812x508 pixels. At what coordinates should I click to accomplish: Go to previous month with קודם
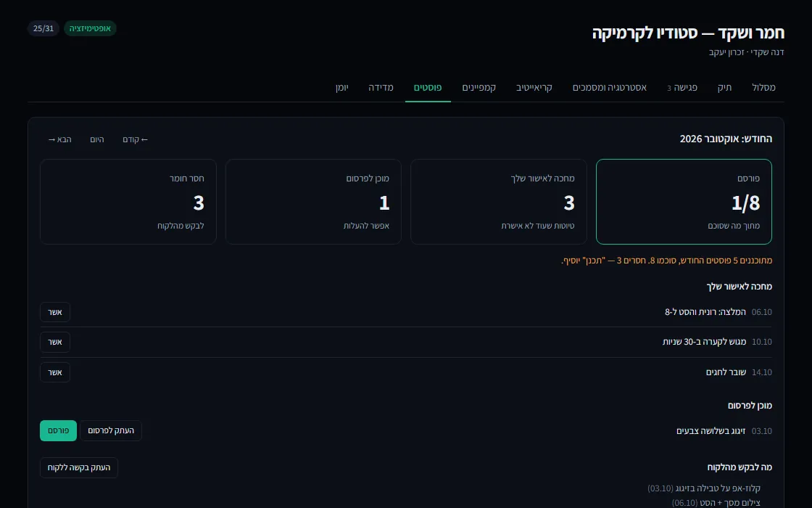click(x=135, y=139)
